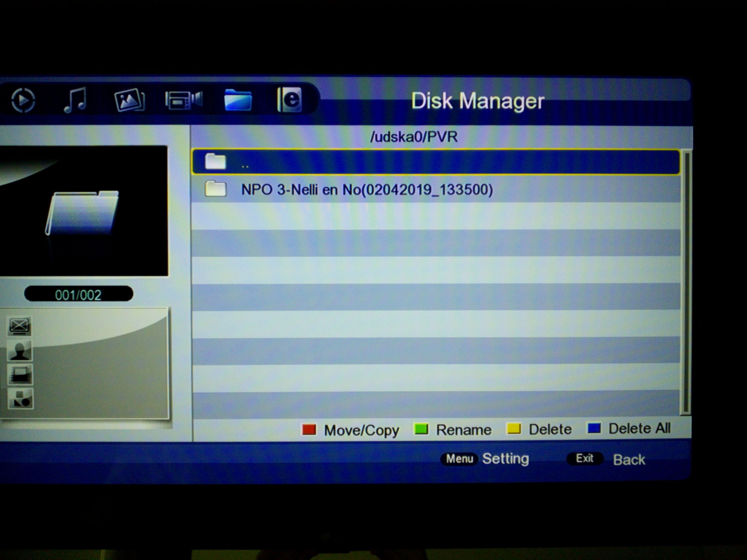
Task: Choose the Rename label
Action: [464, 430]
